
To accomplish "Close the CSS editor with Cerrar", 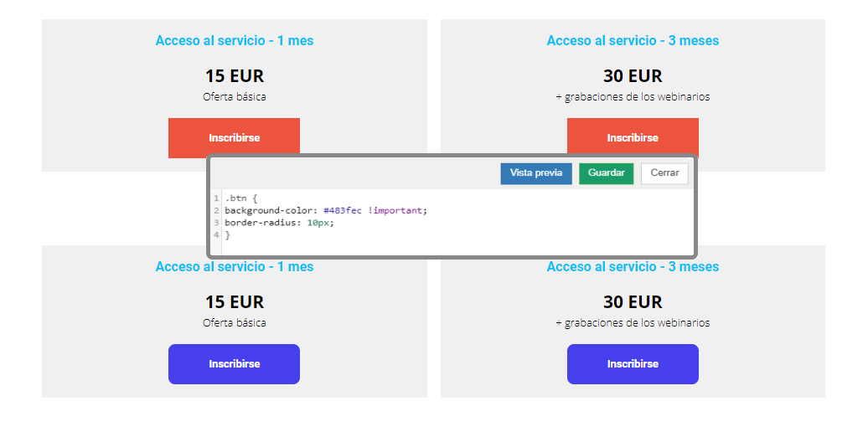I will pyautogui.click(x=664, y=173).
